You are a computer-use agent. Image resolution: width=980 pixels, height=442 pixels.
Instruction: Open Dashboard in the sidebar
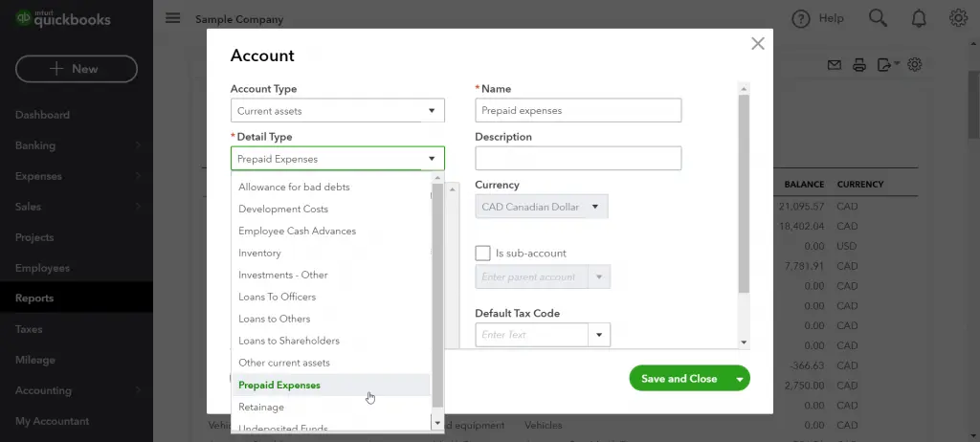pyautogui.click(x=42, y=115)
